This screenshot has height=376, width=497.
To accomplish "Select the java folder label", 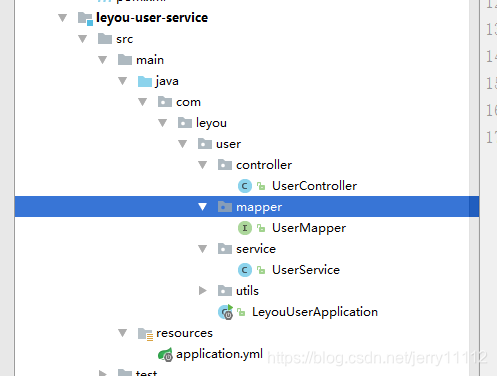I will pos(167,81).
